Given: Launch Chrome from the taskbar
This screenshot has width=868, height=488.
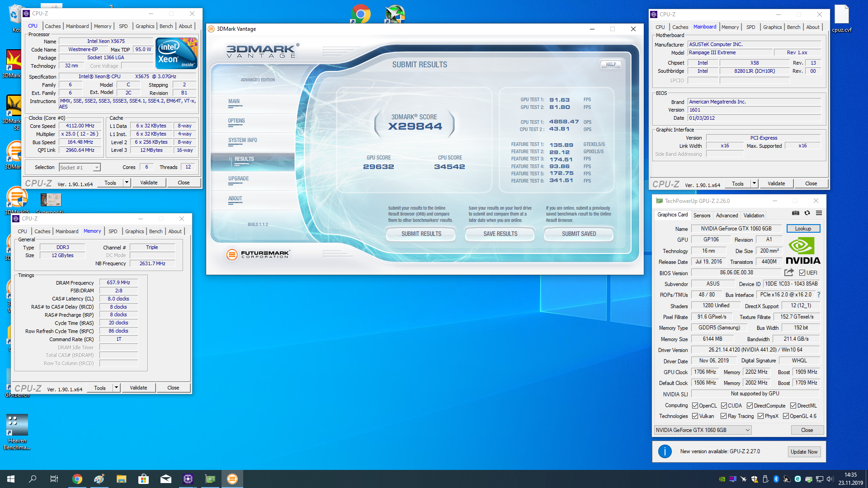Looking at the screenshot, I should tap(77, 479).
